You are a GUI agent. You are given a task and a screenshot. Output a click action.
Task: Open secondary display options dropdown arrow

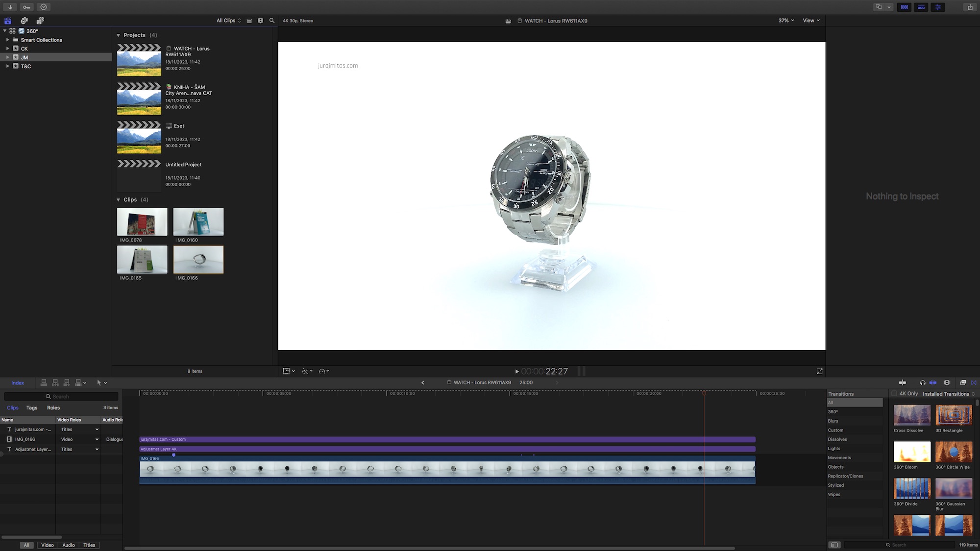pyautogui.click(x=889, y=7)
